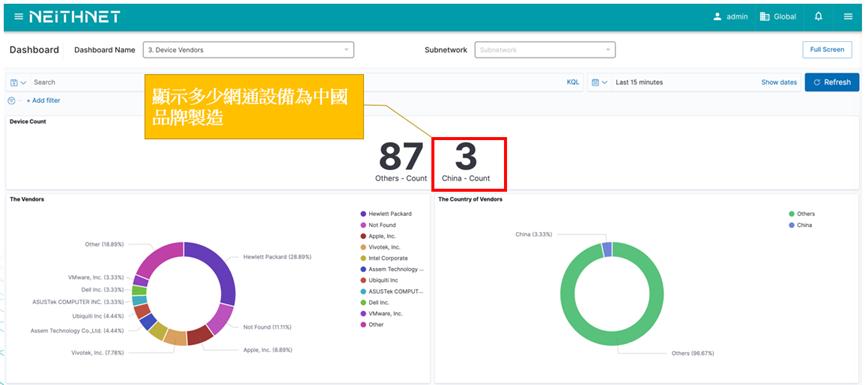Toggle Hewlett Packard legend entry
The height and width of the screenshot is (385, 865).
coord(386,213)
